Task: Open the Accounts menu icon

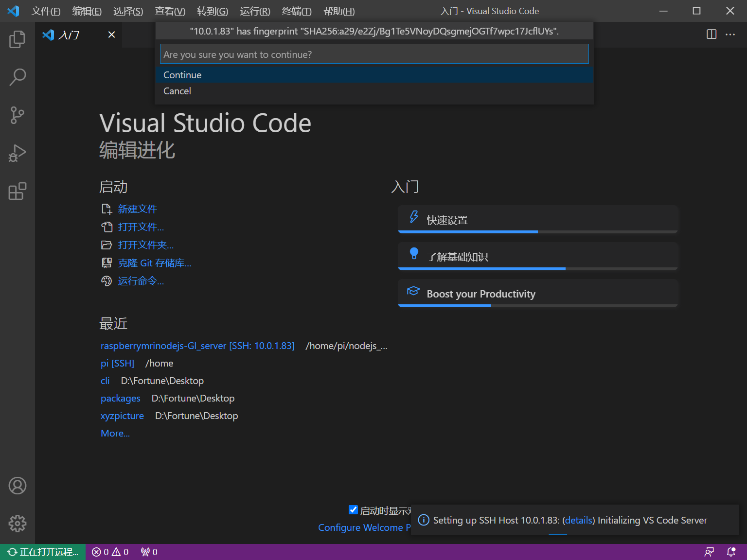Action: tap(18, 486)
